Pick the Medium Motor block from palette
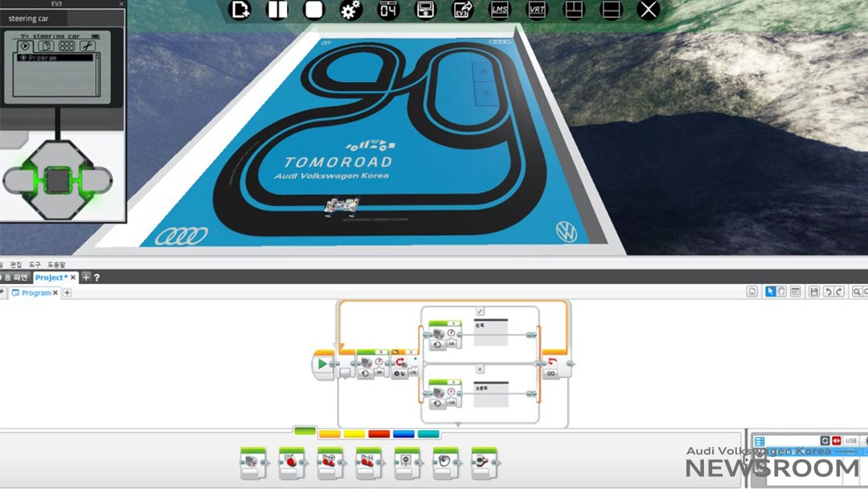The image size is (868, 489). point(253,462)
